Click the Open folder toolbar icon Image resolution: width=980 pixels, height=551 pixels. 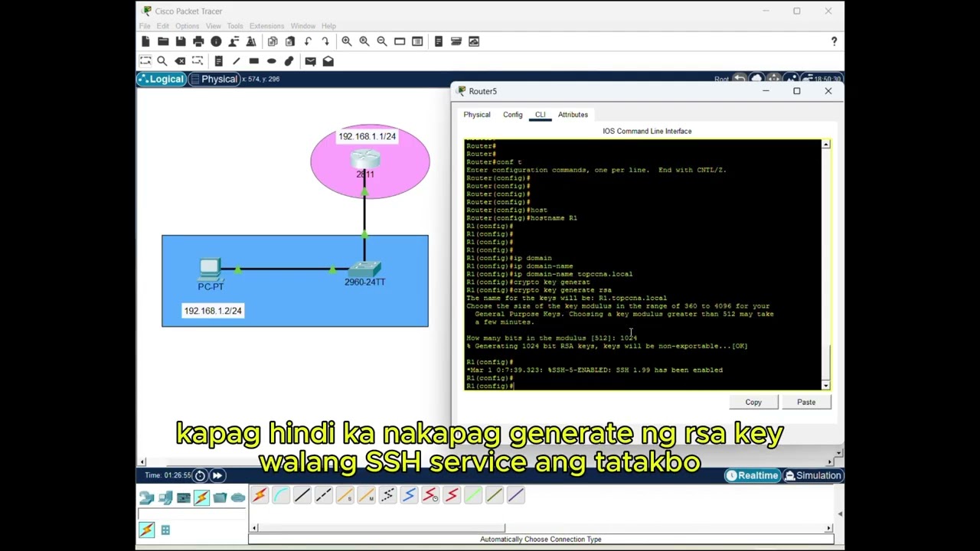tap(163, 41)
